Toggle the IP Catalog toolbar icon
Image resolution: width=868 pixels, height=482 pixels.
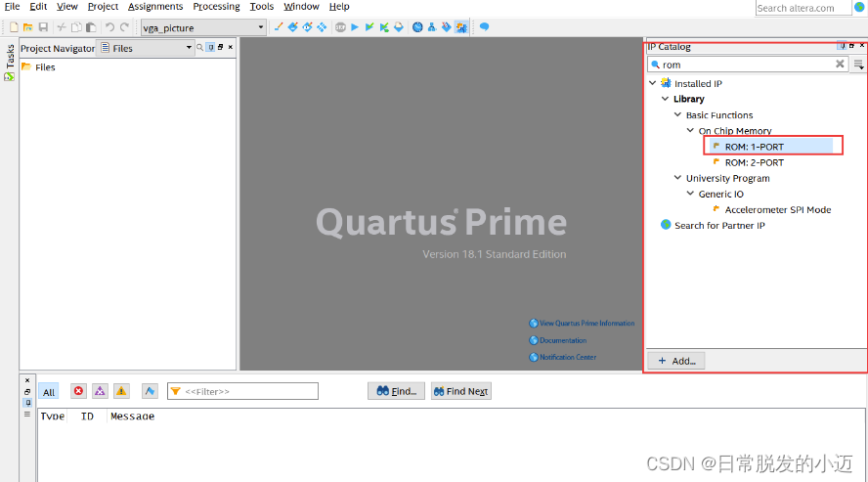tap(461, 26)
